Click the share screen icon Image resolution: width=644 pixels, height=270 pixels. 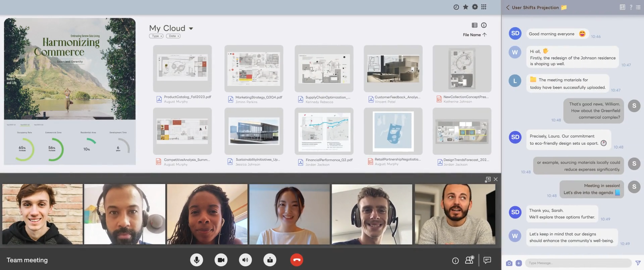click(270, 260)
